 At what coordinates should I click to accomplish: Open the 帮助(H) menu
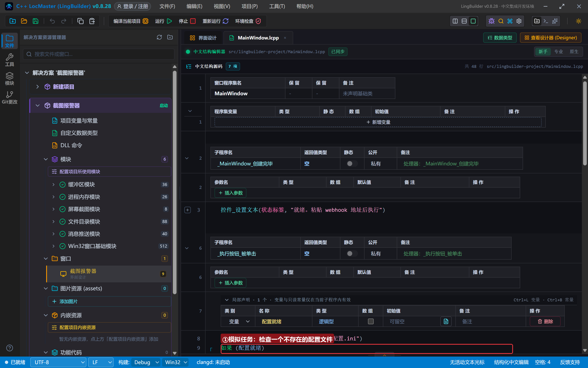coord(305,6)
